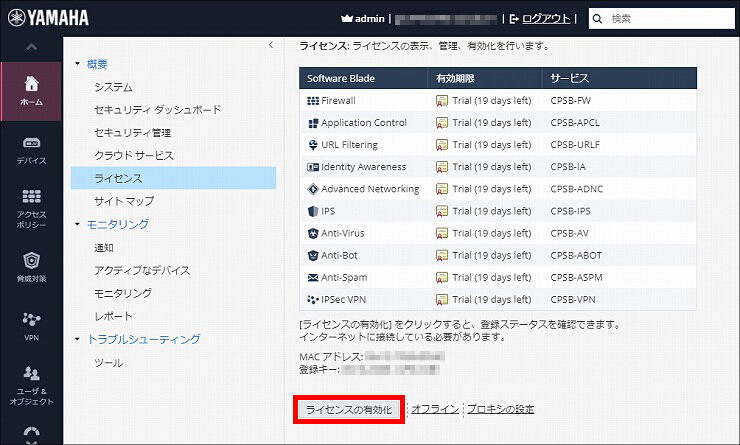This screenshot has height=445, width=740.
Task: Click the CPSB-URLF service cell
Action: (x=575, y=145)
